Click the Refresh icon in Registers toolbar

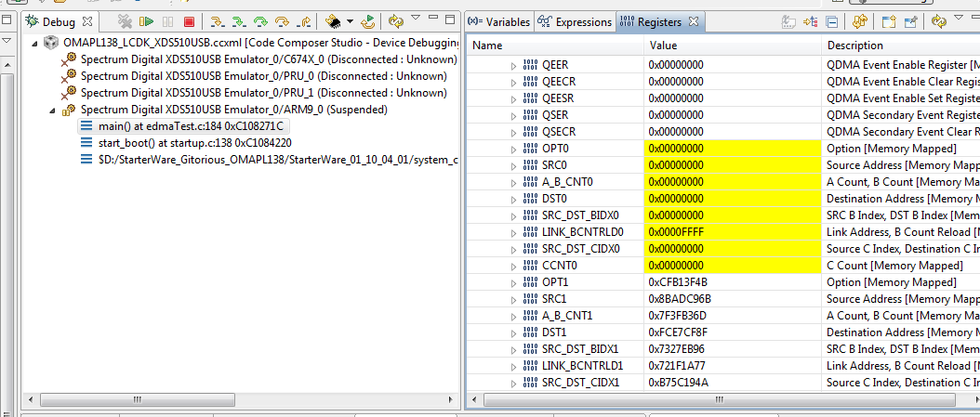(939, 22)
